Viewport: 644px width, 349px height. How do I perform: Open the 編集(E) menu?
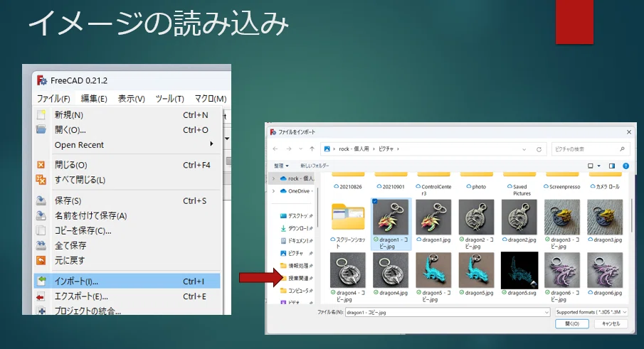pyautogui.click(x=94, y=99)
